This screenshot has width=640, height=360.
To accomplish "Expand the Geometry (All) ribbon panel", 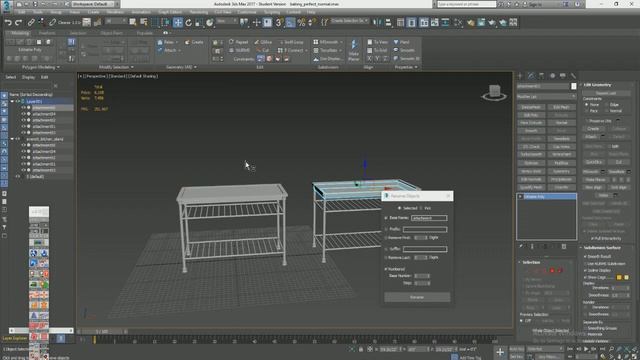I will tap(182, 67).
